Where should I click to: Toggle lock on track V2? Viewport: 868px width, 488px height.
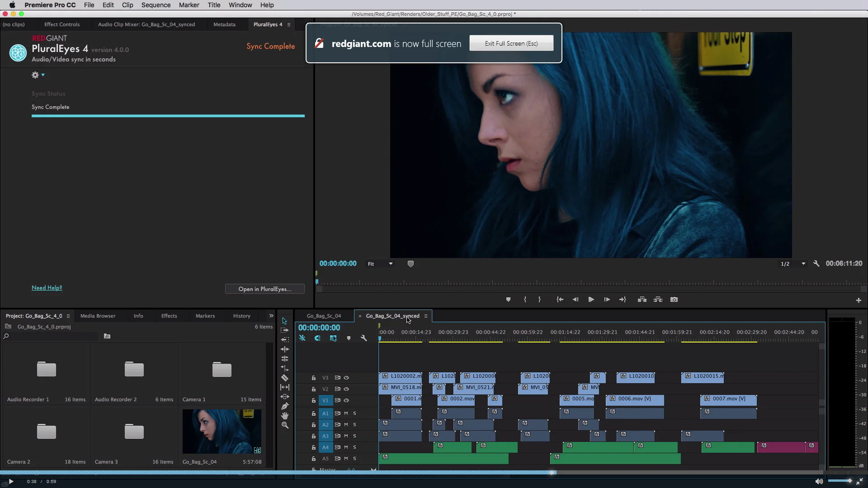pyautogui.click(x=313, y=389)
